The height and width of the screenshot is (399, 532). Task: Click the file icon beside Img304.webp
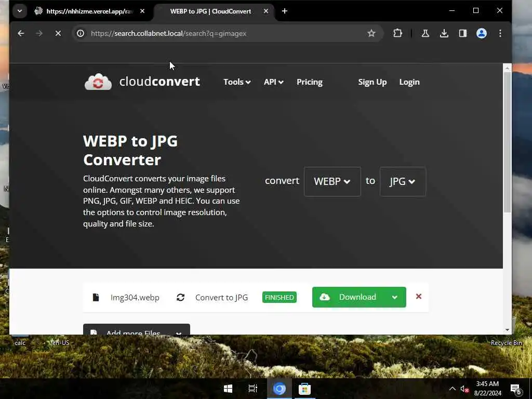pos(96,298)
